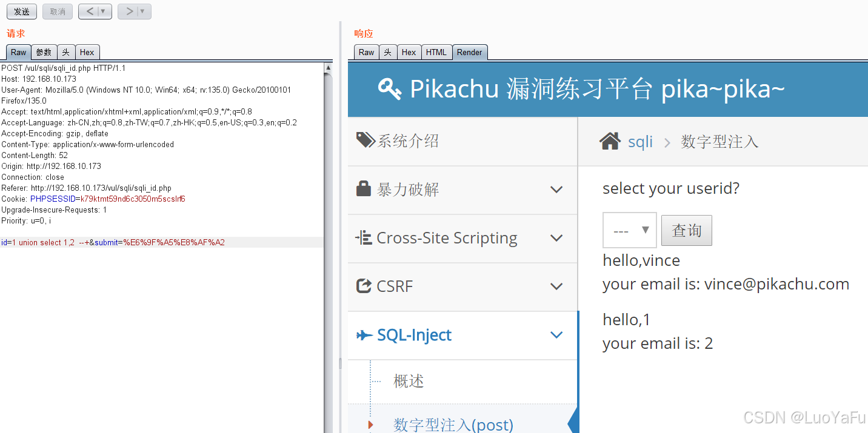The height and width of the screenshot is (433, 868).
Task: Click the vince@pikachu.com email result
Action: [776, 284]
